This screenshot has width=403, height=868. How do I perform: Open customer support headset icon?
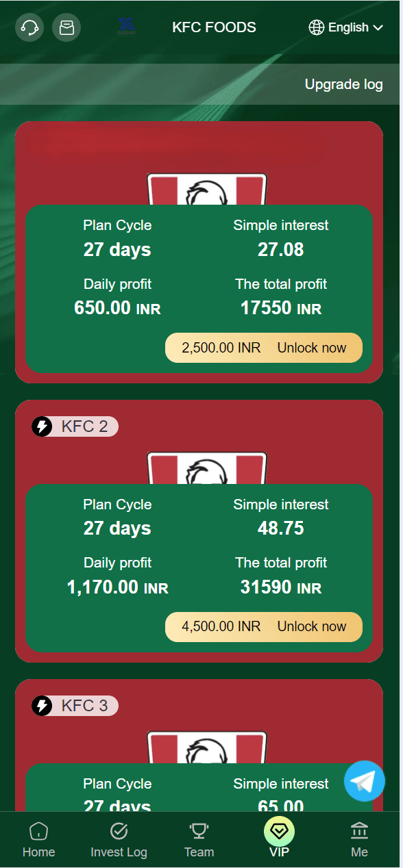[x=29, y=27]
